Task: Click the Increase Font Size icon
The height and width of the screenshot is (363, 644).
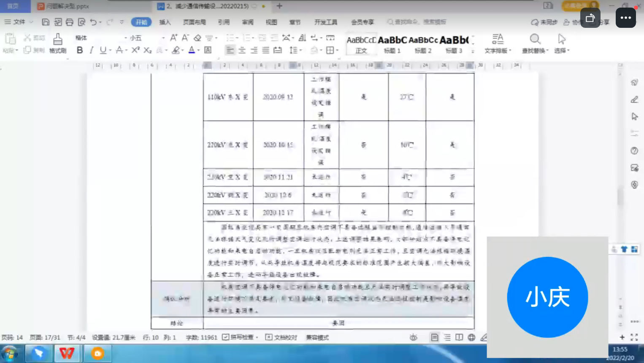Action: [173, 38]
